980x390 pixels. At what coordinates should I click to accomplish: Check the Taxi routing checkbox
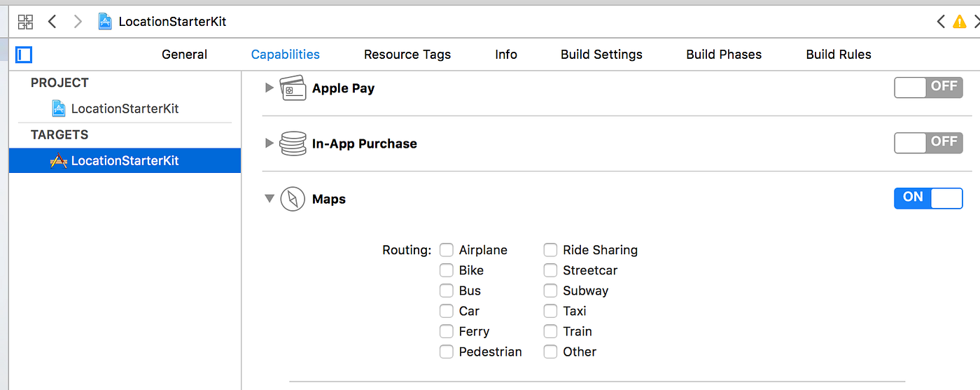pyautogui.click(x=551, y=311)
